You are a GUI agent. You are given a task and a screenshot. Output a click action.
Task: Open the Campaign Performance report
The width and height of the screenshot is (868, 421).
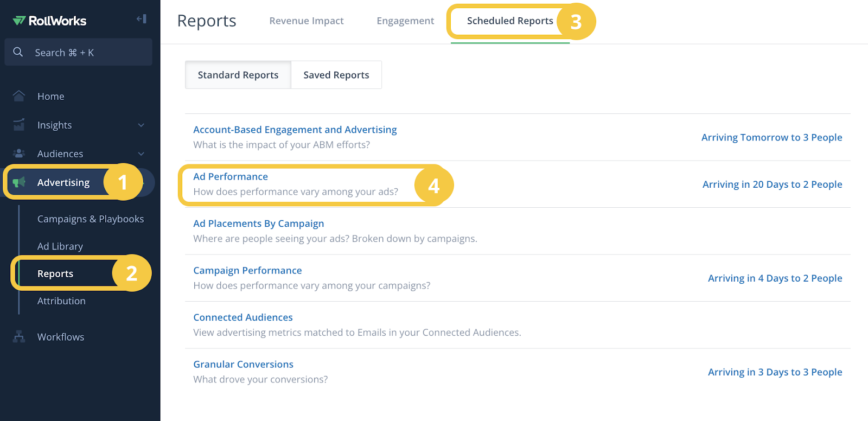[247, 270]
